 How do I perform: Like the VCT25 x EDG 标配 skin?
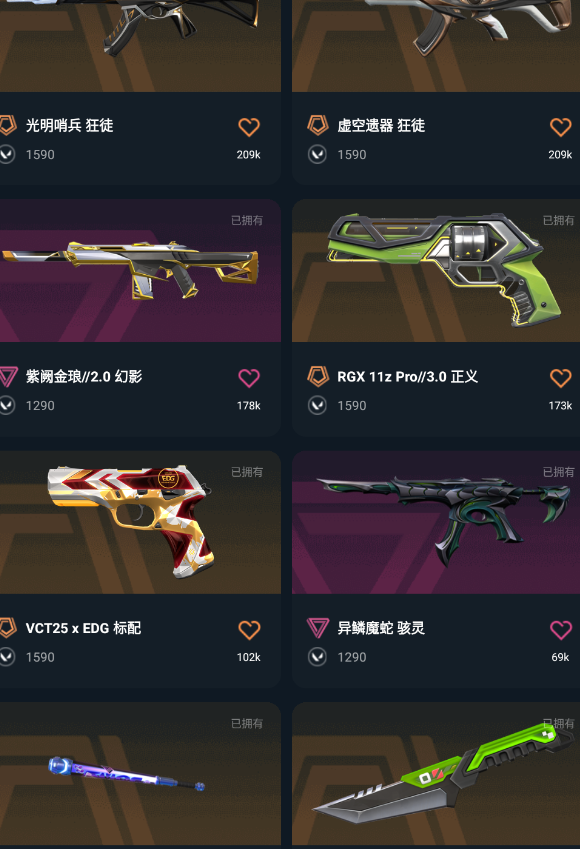(249, 630)
